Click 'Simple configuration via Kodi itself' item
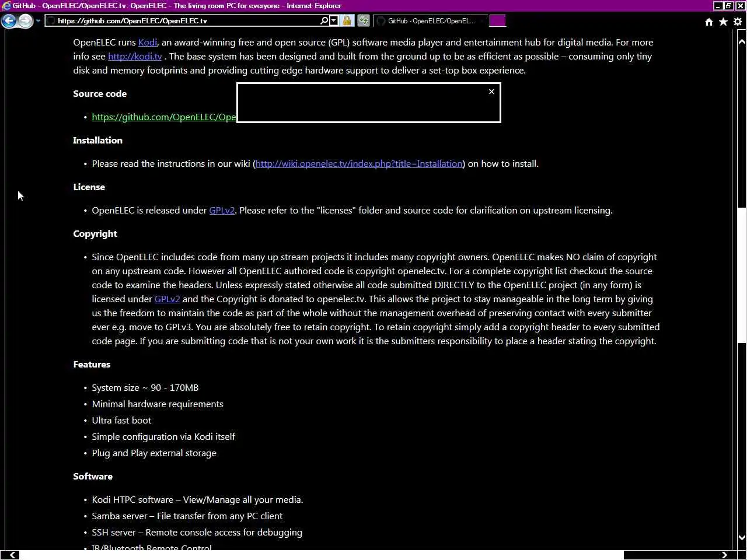The width and height of the screenshot is (747, 560). pyautogui.click(x=163, y=437)
